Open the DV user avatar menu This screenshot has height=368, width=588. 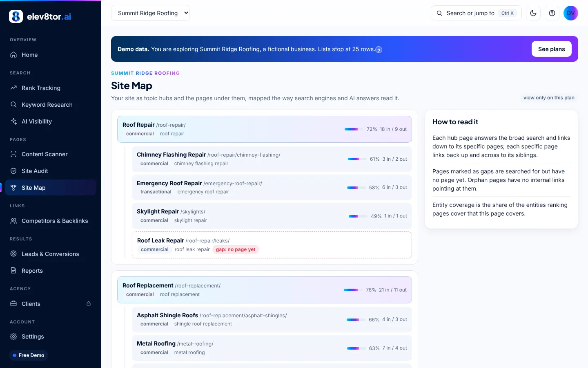point(571,13)
